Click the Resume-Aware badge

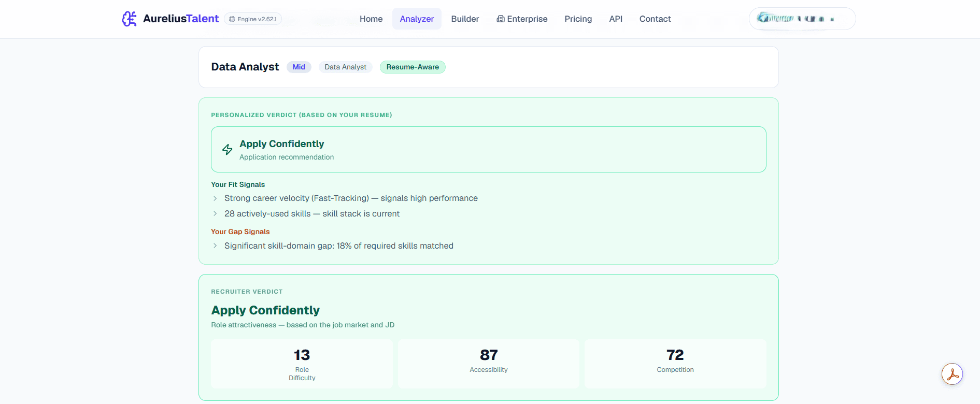[x=413, y=67]
